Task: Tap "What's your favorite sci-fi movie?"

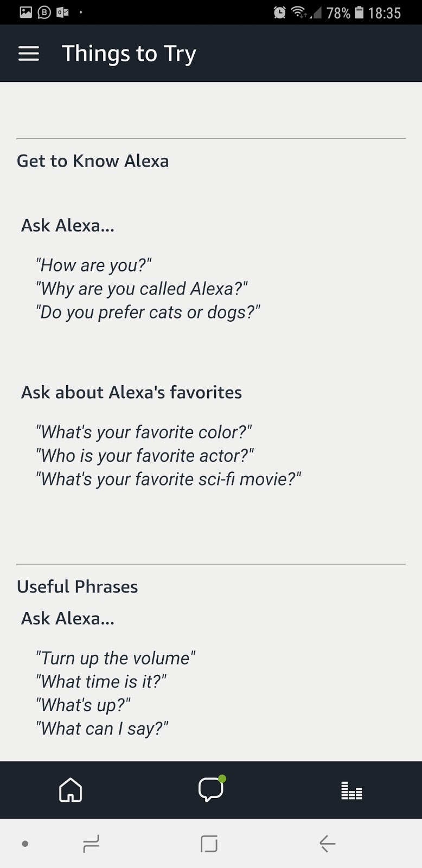Action: coord(168,480)
